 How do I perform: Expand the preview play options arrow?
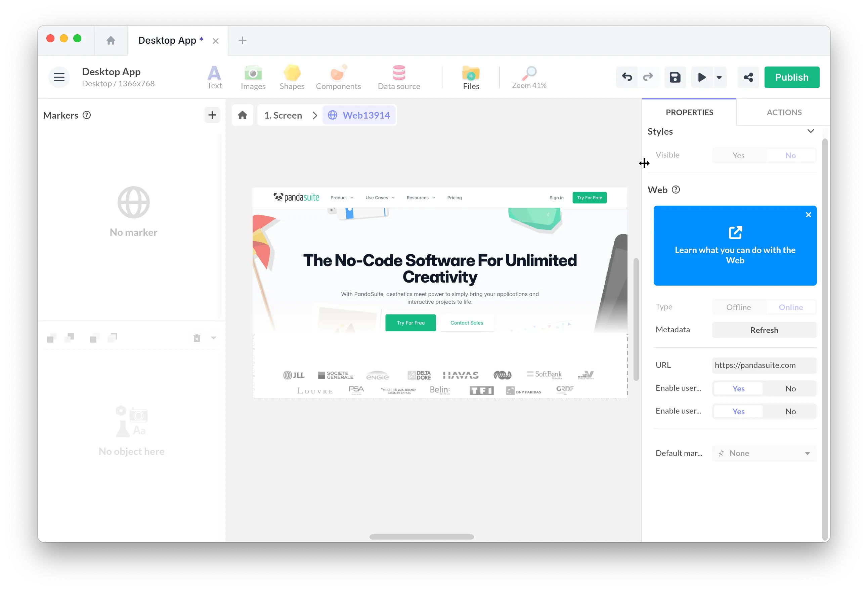pos(719,77)
